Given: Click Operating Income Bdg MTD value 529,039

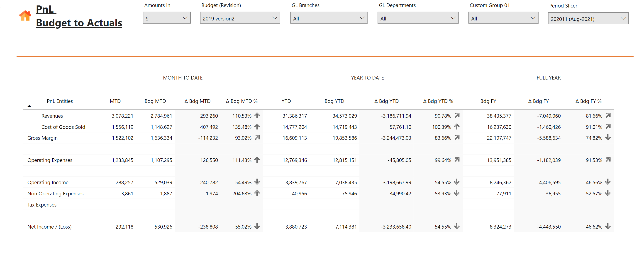Looking at the screenshot, I should click(163, 182).
